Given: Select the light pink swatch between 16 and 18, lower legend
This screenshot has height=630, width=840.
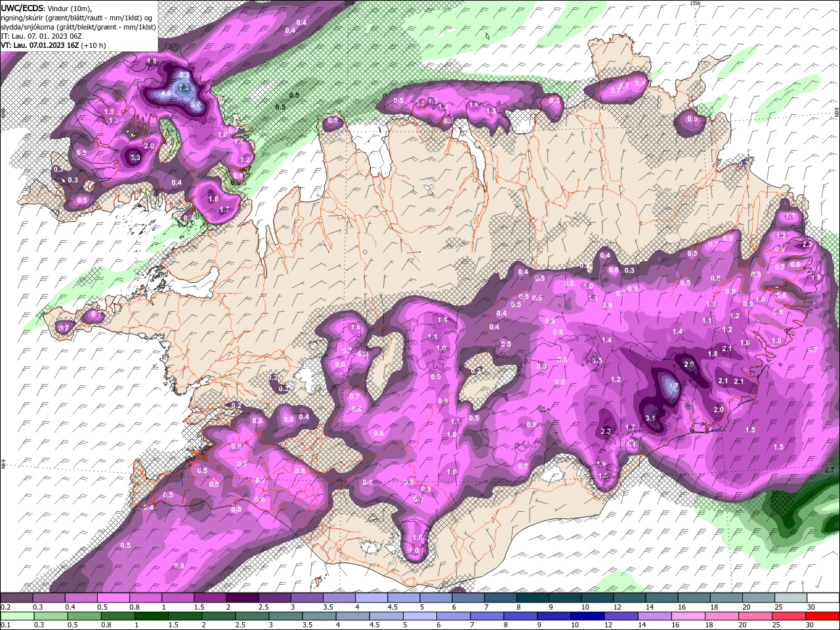Looking at the screenshot, I should pos(688,616).
